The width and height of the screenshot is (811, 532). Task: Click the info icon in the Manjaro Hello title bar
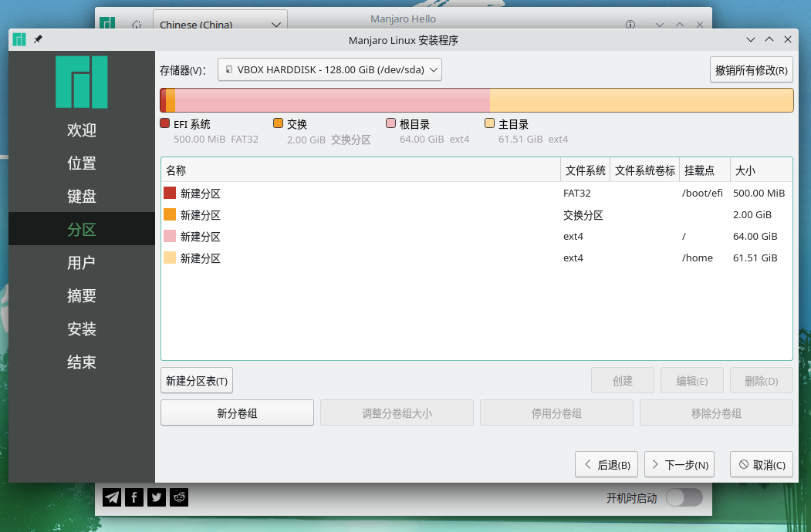630,25
